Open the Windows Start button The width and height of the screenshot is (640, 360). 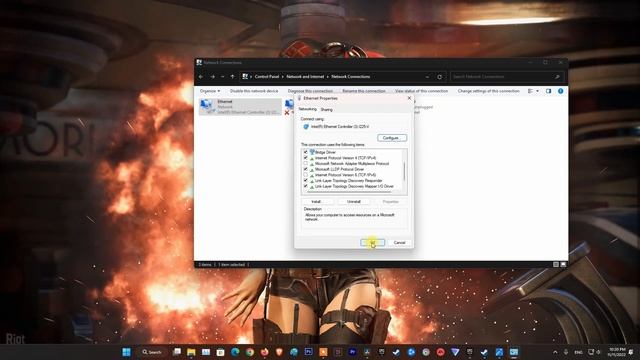click(127, 352)
